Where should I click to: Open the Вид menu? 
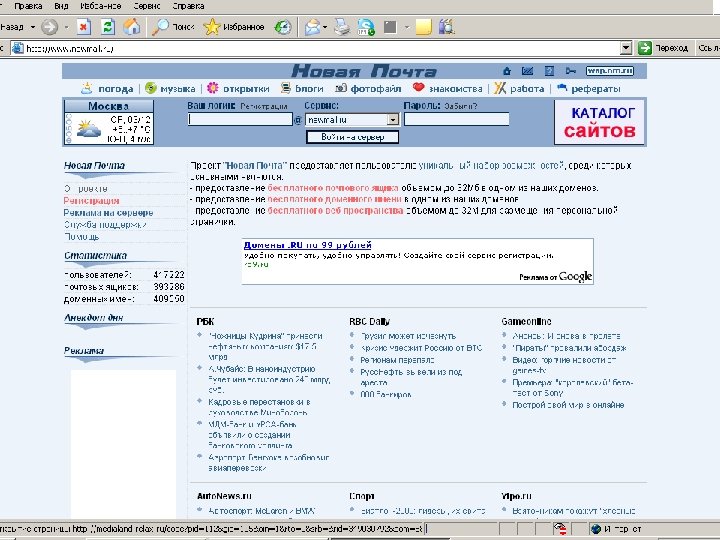[61, 6]
